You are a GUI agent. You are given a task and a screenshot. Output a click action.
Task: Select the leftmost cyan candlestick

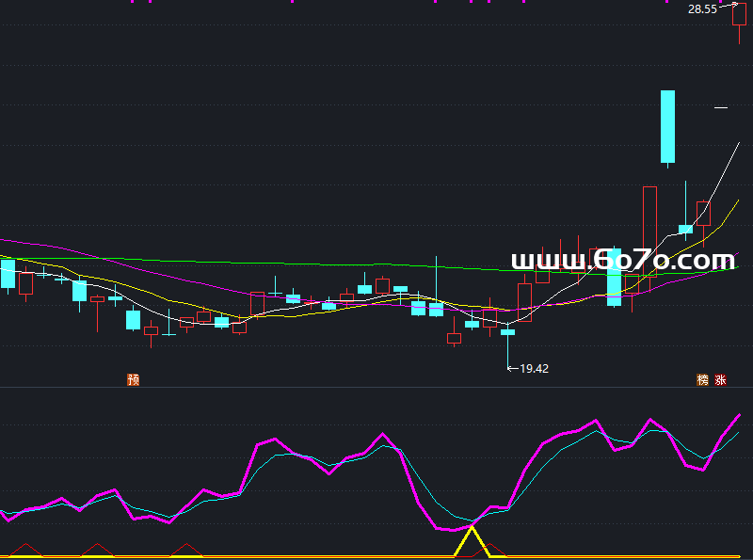pos(8,273)
